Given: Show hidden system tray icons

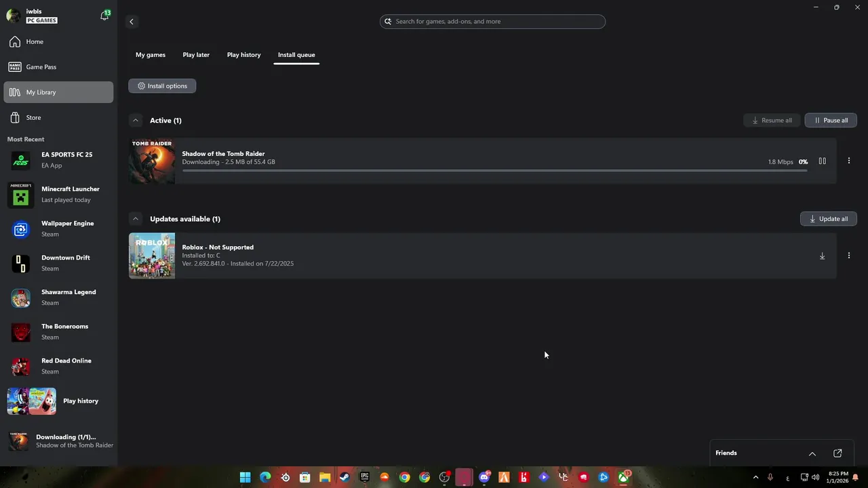Looking at the screenshot, I should tap(755, 478).
